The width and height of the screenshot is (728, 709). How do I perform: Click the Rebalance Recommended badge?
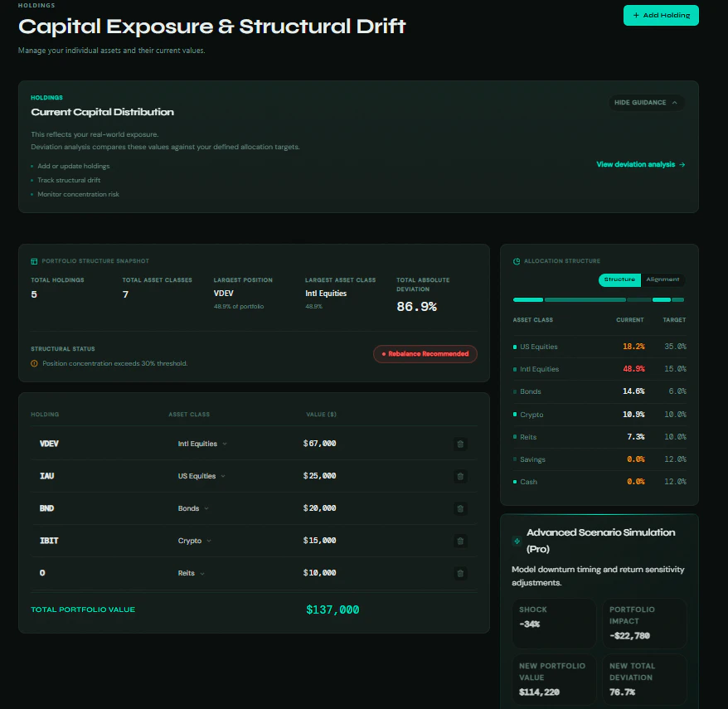click(425, 354)
